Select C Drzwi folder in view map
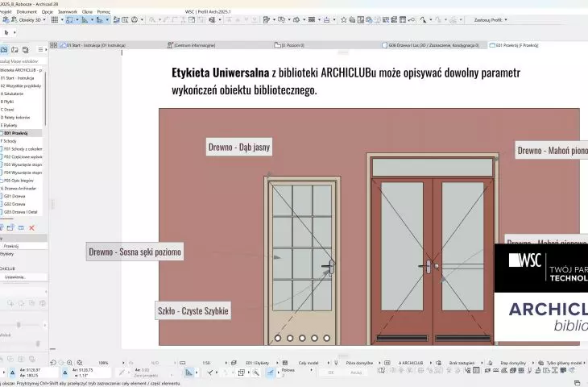 point(7,110)
